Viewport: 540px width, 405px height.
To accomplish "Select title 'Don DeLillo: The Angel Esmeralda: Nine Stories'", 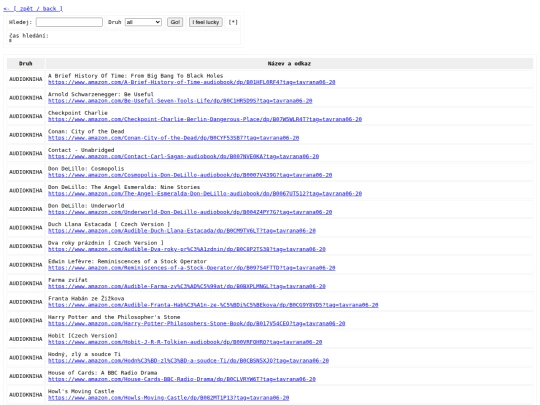I will coord(124,188).
